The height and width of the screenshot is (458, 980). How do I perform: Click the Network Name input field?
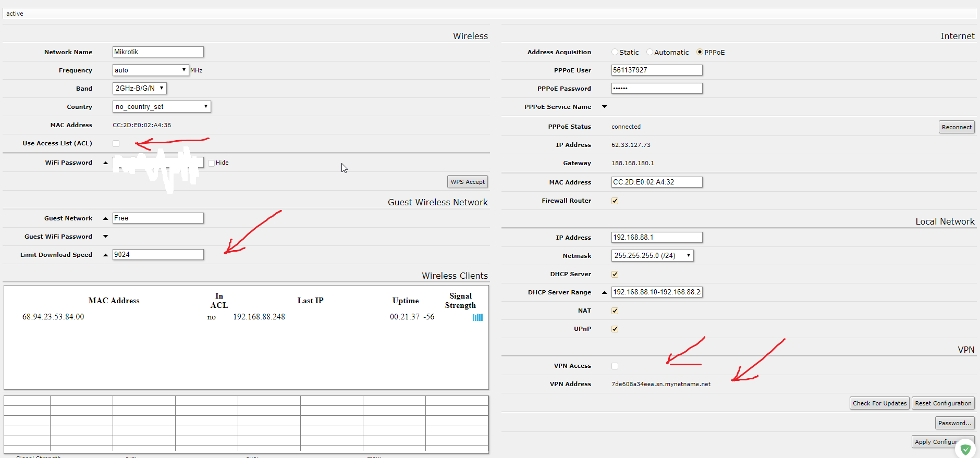pyautogui.click(x=158, y=52)
